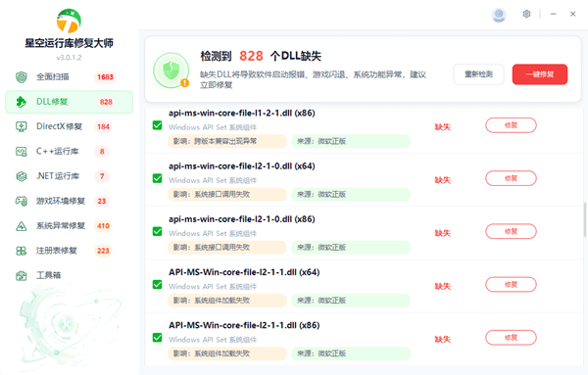Screen dimensions: 588x375
Task: Open the user account avatar
Action: point(499,15)
